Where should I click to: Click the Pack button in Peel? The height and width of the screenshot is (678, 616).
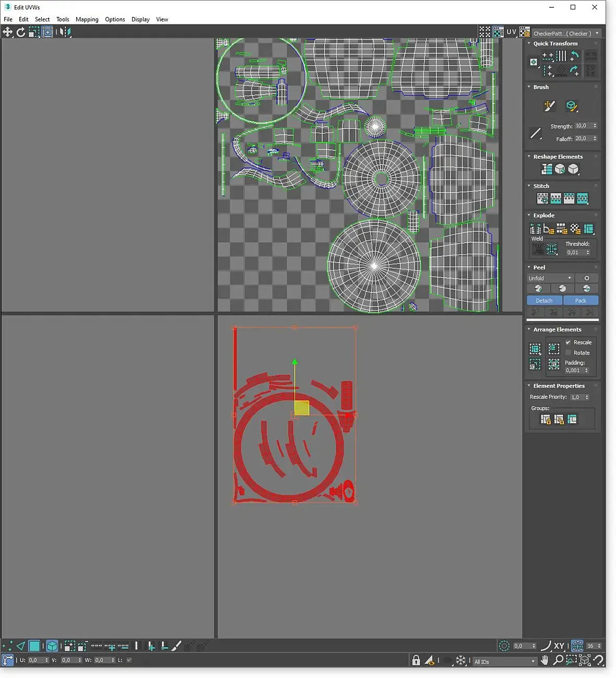[581, 301]
